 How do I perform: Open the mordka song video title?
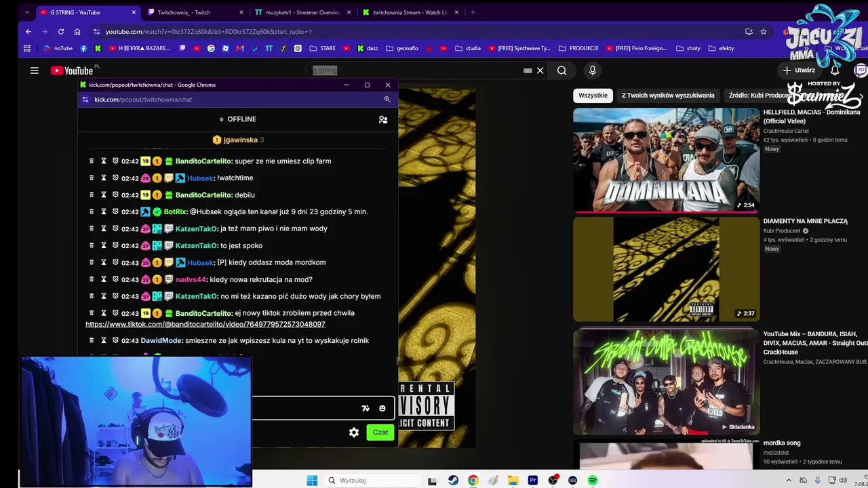[x=782, y=443]
